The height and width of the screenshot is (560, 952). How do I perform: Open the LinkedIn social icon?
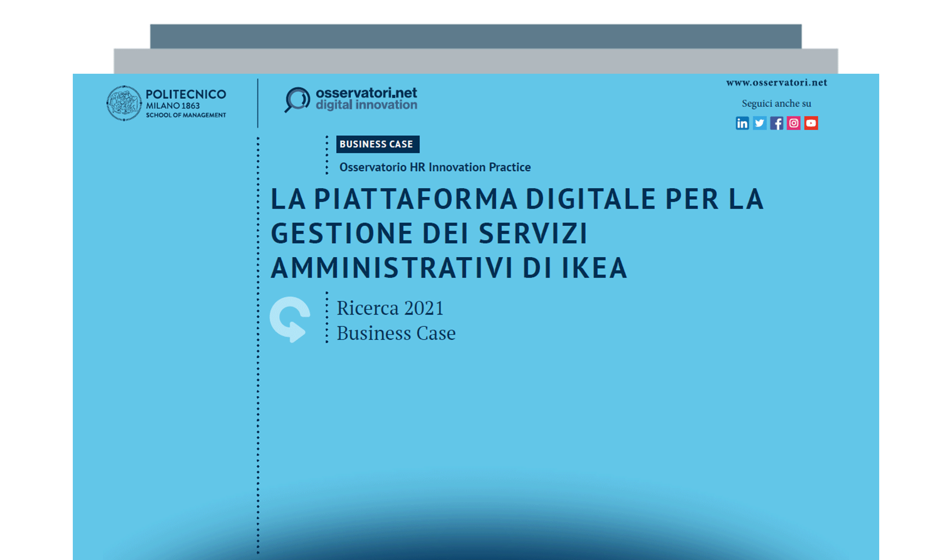click(x=742, y=123)
